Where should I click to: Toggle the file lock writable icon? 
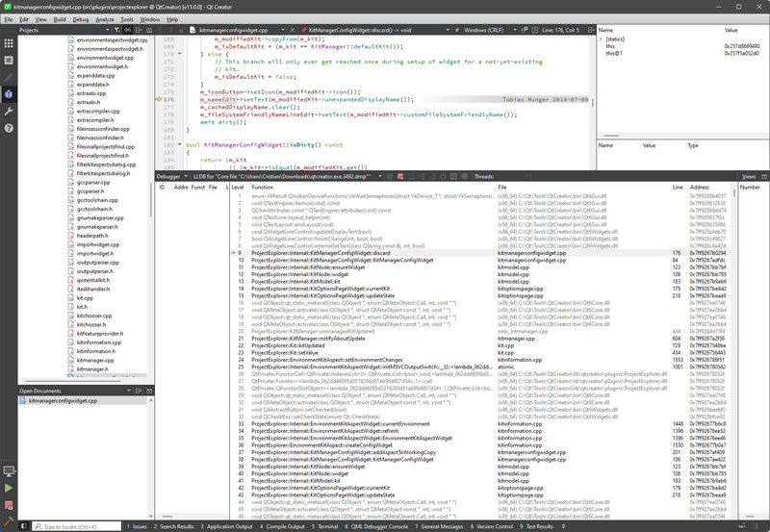[182, 30]
